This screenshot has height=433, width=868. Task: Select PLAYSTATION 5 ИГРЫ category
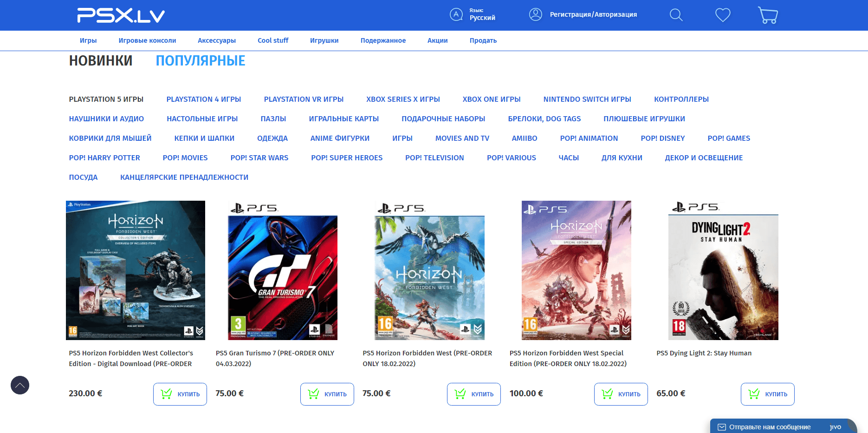coord(106,99)
